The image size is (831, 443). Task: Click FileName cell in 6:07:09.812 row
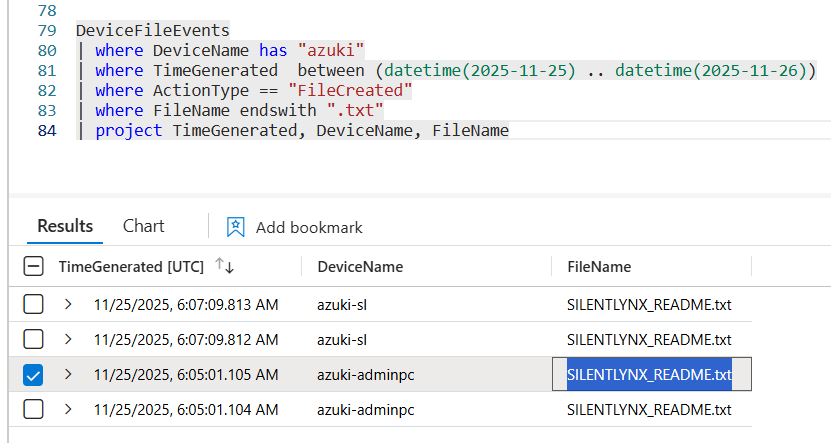649,340
